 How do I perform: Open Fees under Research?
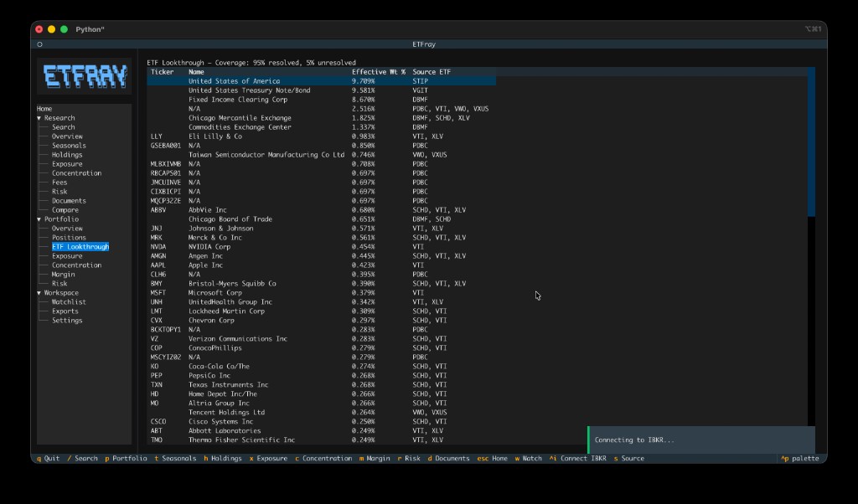tap(59, 183)
